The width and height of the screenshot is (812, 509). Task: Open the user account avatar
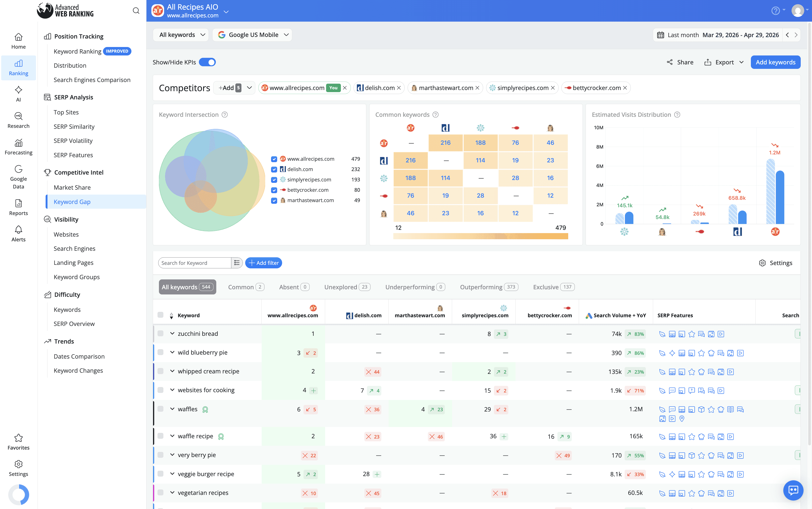(x=797, y=11)
